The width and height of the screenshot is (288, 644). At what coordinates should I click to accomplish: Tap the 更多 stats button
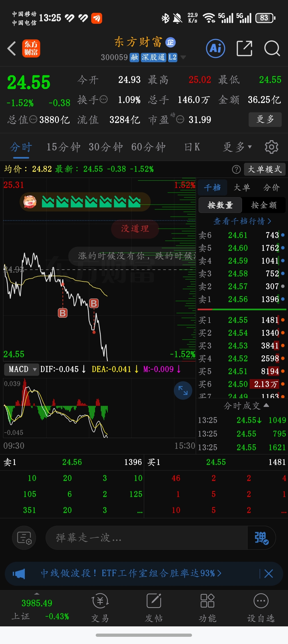265,119
